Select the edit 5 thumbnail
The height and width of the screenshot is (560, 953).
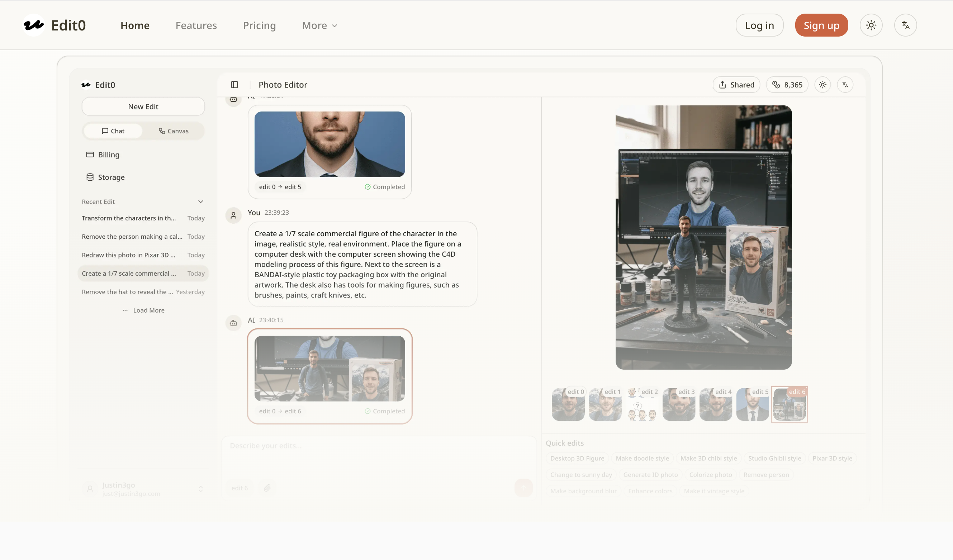point(752,404)
